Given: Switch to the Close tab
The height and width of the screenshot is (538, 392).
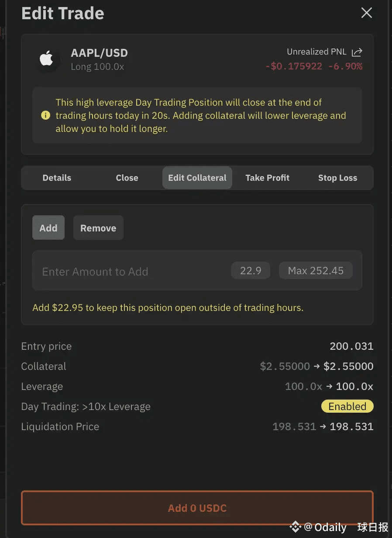Looking at the screenshot, I should (x=127, y=178).
